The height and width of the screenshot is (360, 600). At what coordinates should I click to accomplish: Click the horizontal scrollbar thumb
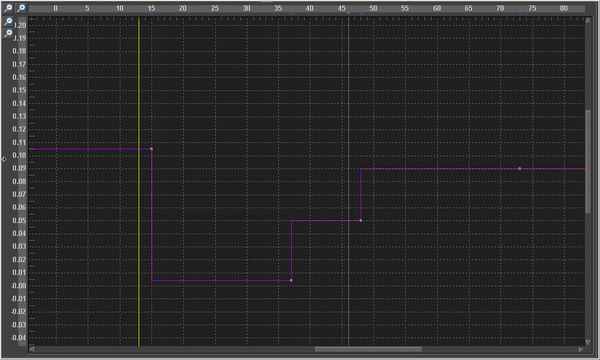(x=368, y=349)
